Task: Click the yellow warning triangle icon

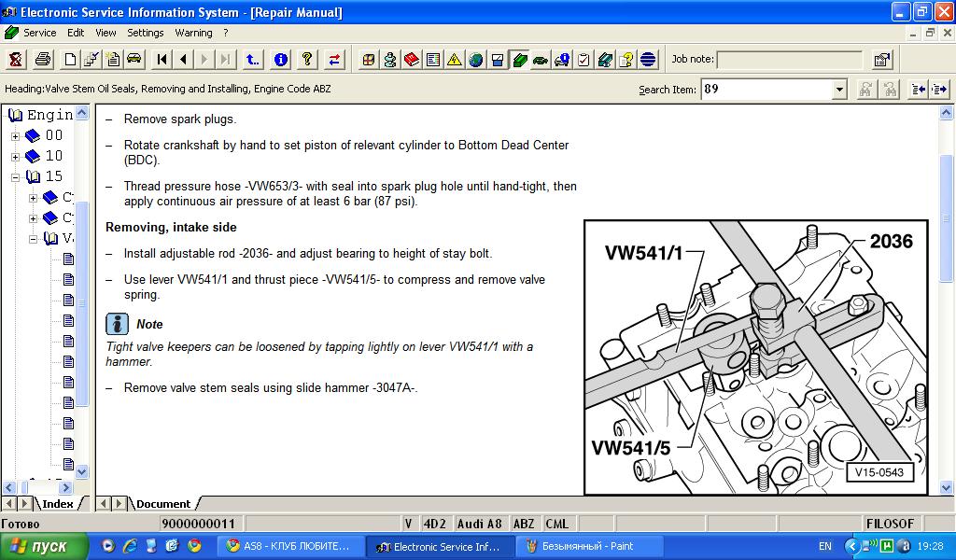Action: coord(454,60)
